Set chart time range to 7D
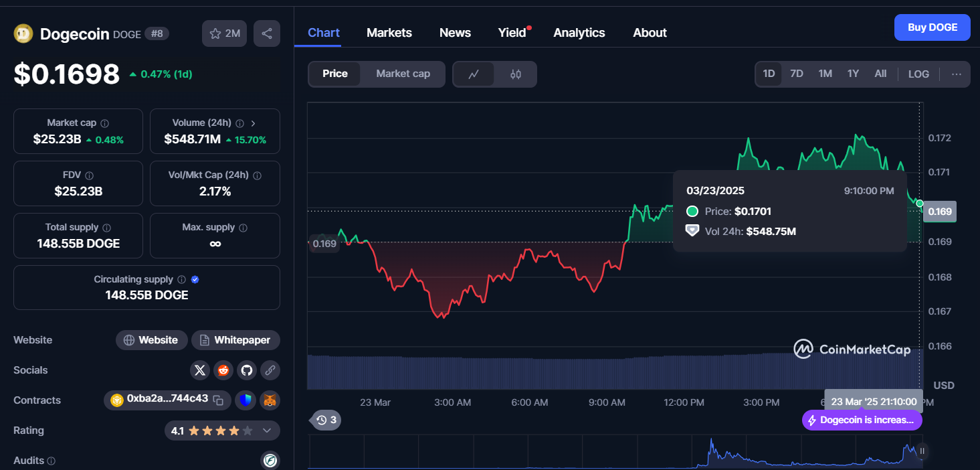Viewport: 980px width, 470px height. coord(796,74)
